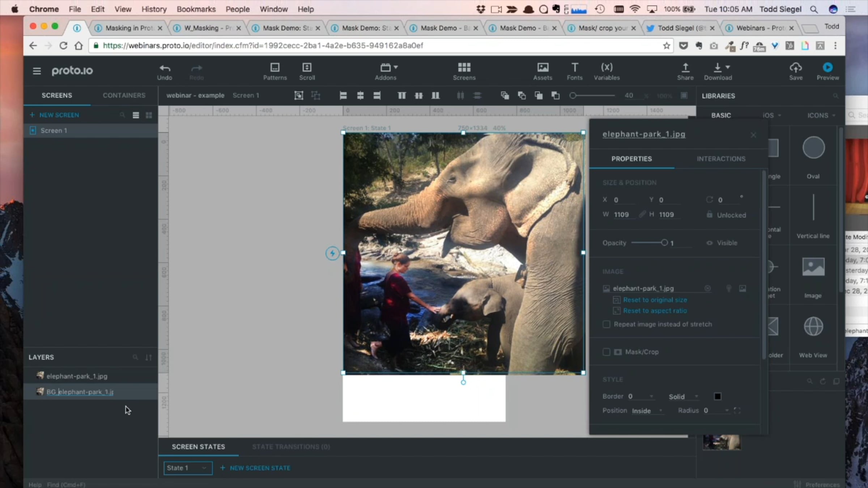The height and width of the screenshot is (488, 868).
Task: Switch to the Interactions tab
Action: point(721,159)
